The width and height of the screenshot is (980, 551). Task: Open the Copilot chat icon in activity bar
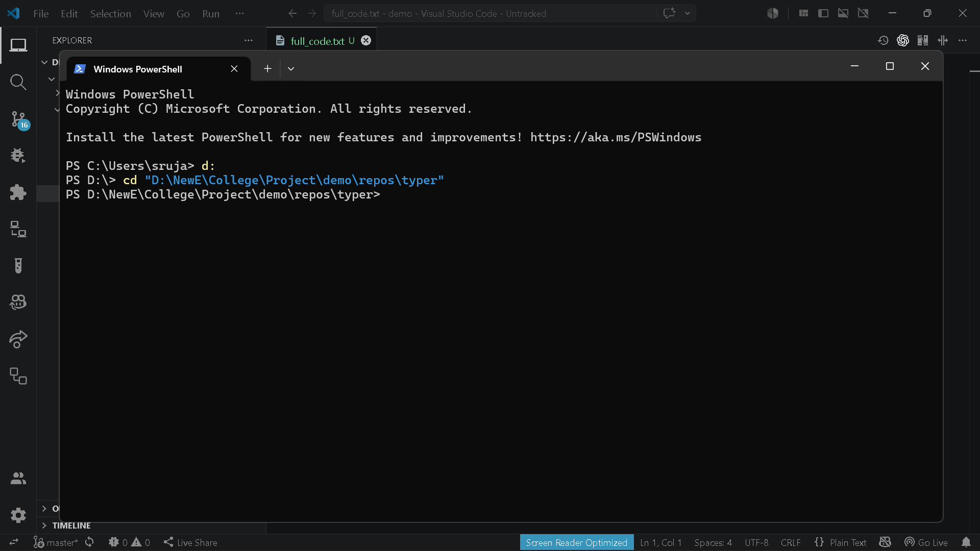(x=18, y=303)
